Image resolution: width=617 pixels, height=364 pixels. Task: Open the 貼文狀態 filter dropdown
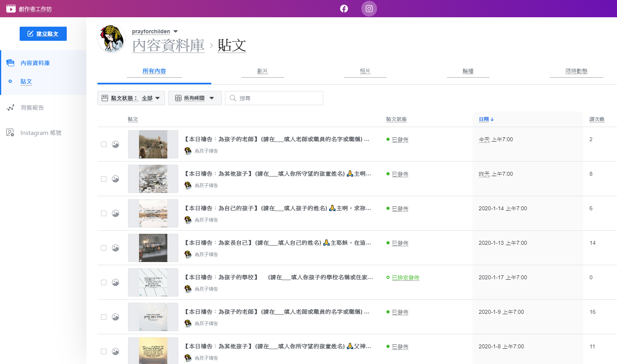(131, 98)
